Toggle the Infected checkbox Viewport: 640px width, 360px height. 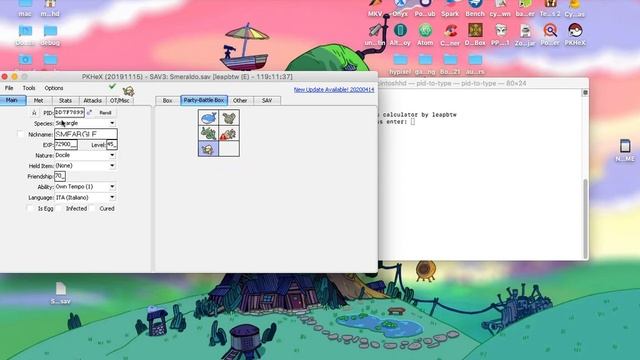(60, 208)
